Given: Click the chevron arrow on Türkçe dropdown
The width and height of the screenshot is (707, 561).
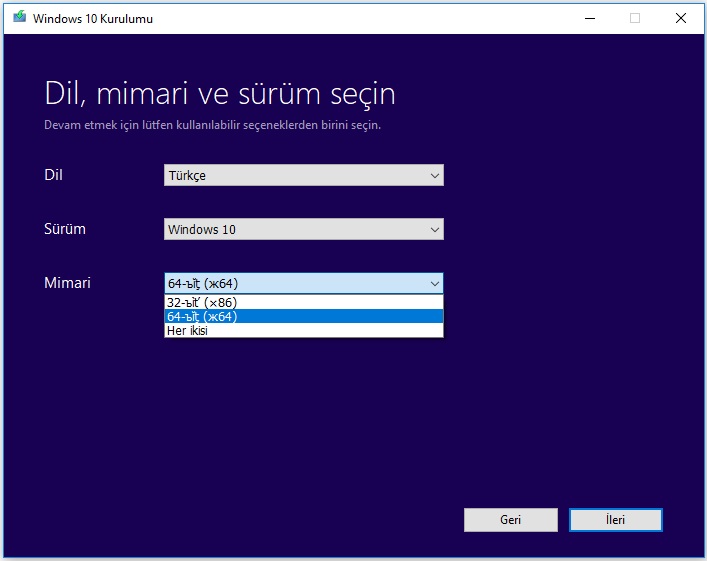Looking at the screenshot, I should pos(434,176).
